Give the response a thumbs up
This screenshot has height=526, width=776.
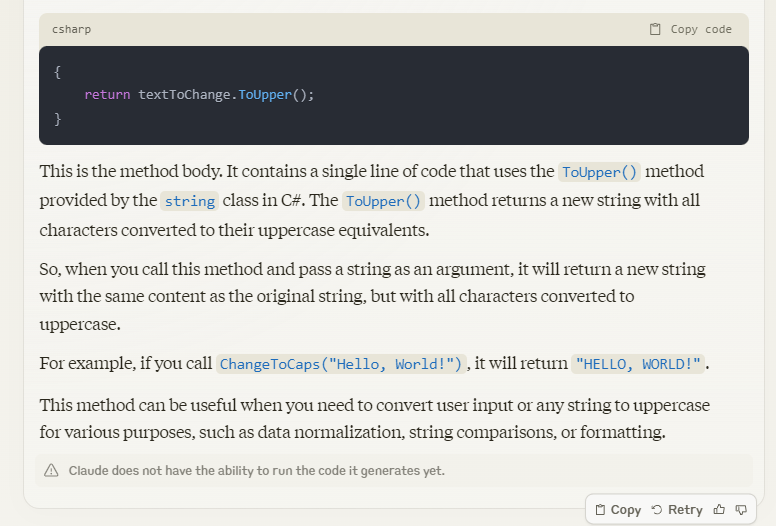719,510
